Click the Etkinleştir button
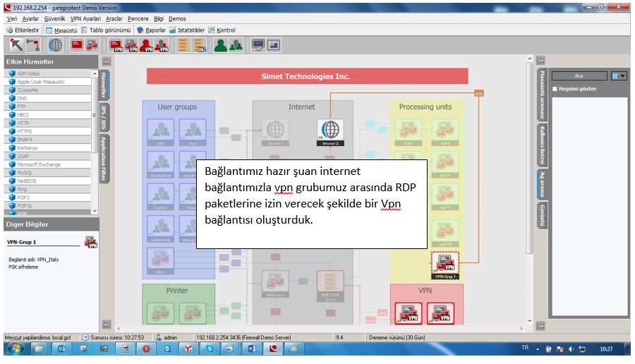This screenshot has width=635, height=364. [23, 30]
